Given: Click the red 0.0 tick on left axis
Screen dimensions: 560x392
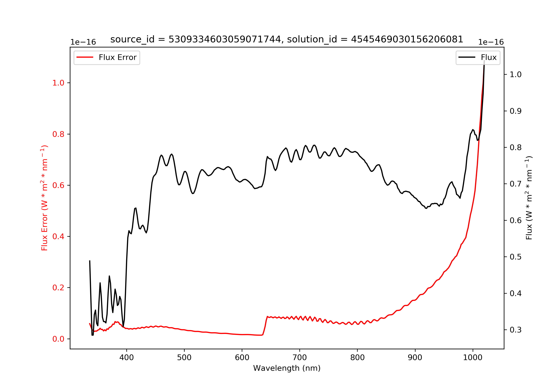Looking at the screenshot, I should [58, 339].
